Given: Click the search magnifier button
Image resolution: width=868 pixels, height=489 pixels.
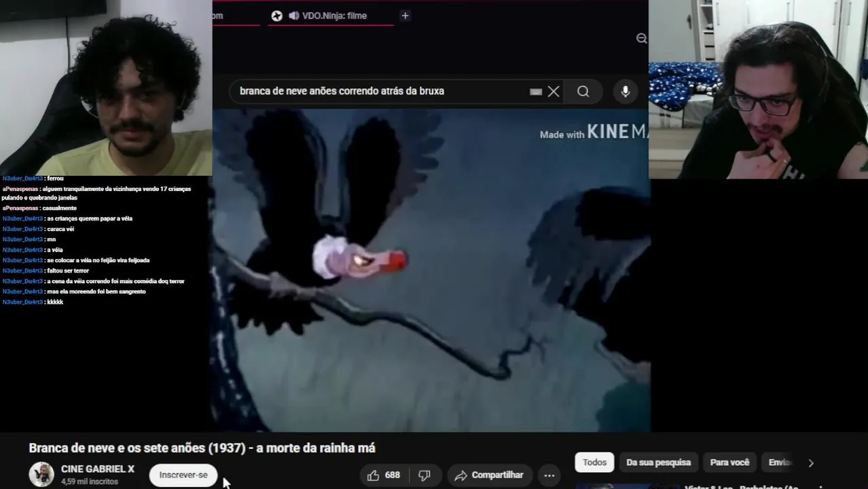Looking at the screenshot, I should tap(583, 92).
